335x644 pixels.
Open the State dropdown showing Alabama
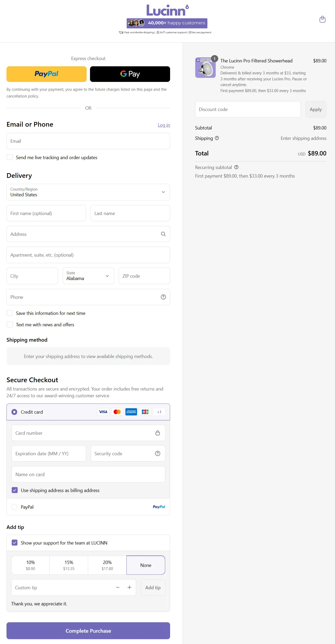[88, 276]
